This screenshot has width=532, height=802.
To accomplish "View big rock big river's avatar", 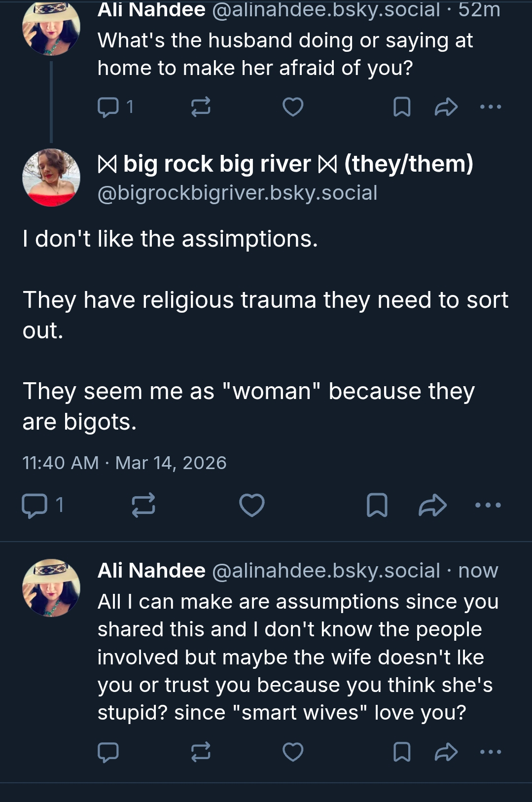I will click(51, 178).
